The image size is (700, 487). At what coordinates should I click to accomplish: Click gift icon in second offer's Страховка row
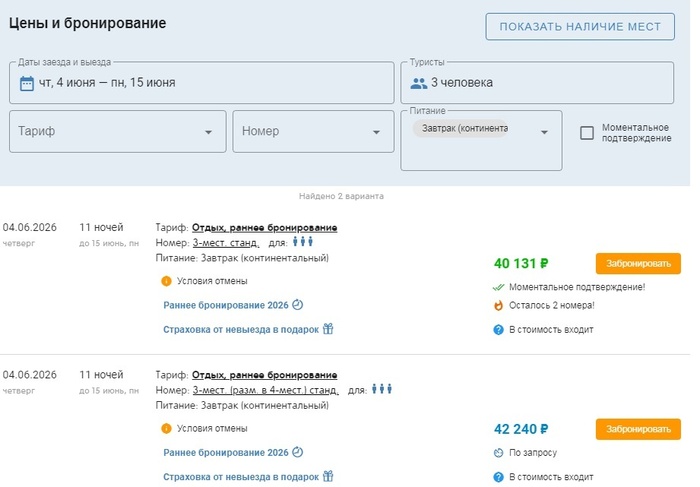[327, 477]
